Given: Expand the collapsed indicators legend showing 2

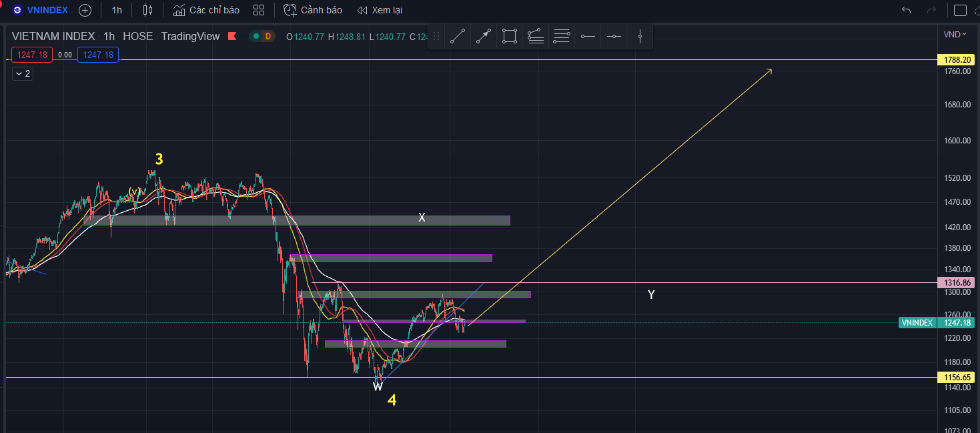Looking at the screenshot, I should (23, 73).
